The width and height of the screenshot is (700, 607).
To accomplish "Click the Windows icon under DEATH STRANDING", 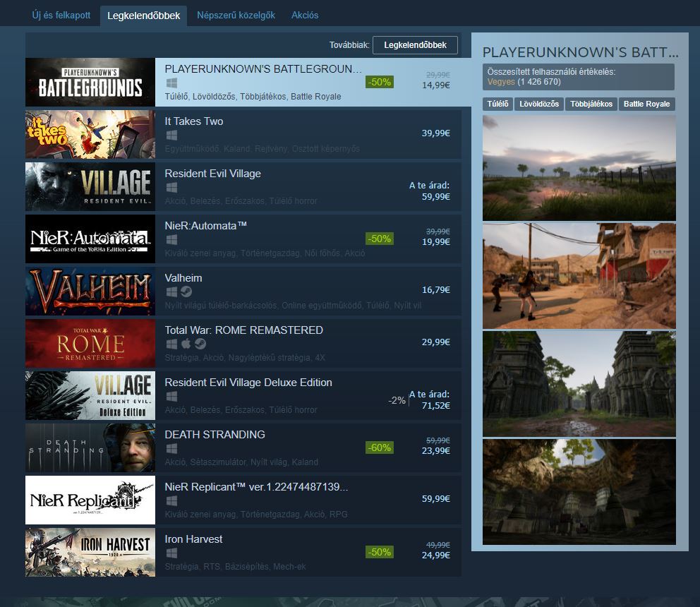I will (x=171, y=449).
